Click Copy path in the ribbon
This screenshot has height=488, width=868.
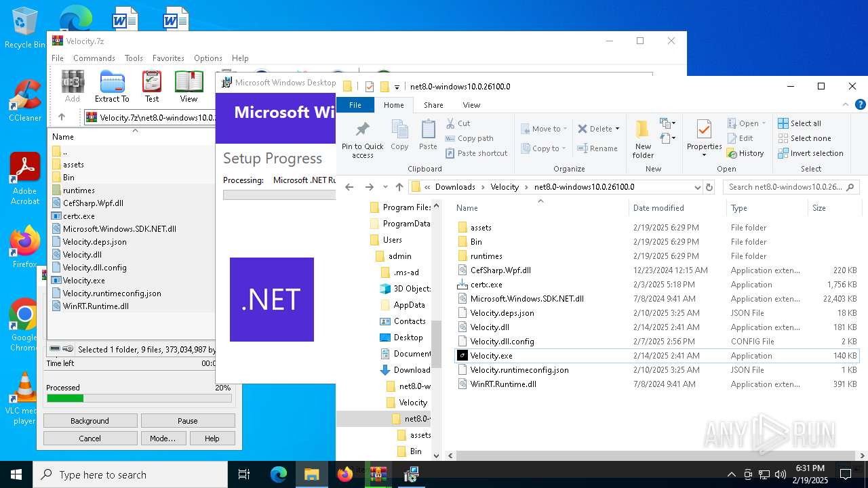469,138
